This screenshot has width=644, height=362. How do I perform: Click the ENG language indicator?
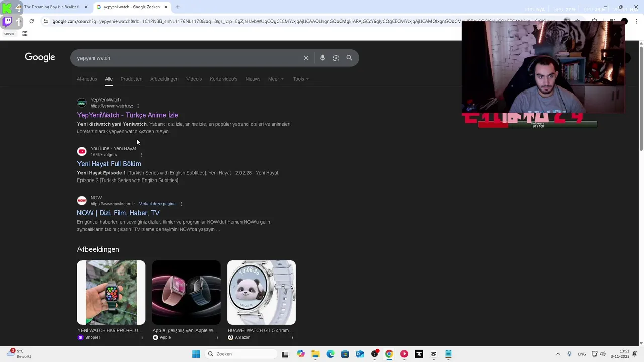(x=582, y=354)
